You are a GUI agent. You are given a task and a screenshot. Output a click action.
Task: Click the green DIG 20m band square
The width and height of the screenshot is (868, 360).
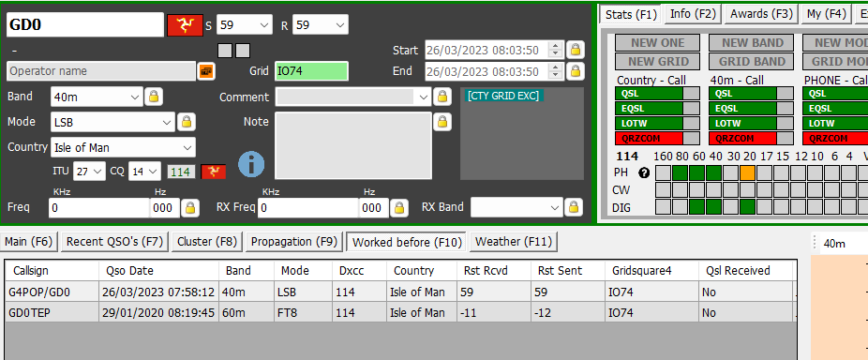747,207
